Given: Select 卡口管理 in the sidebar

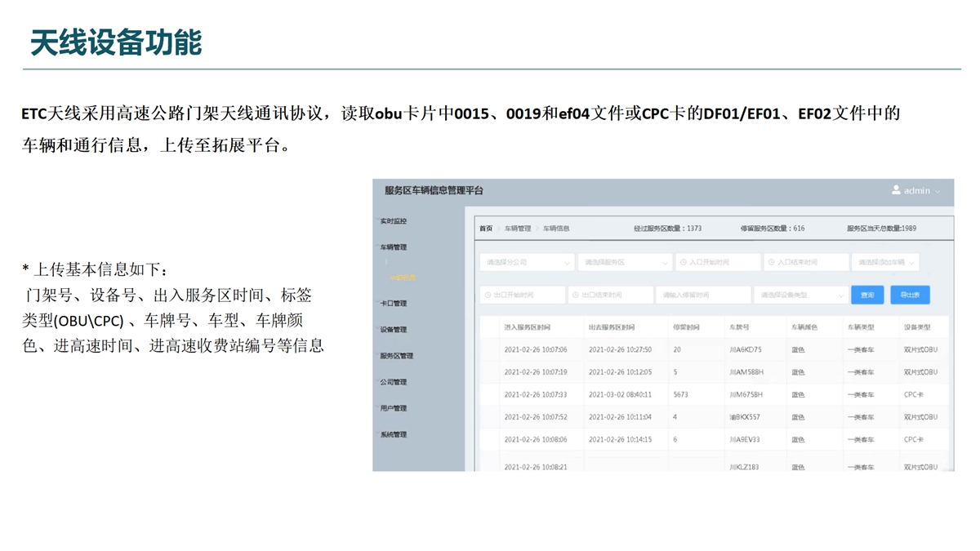Looking at the screenshot, I should point(394,304).
